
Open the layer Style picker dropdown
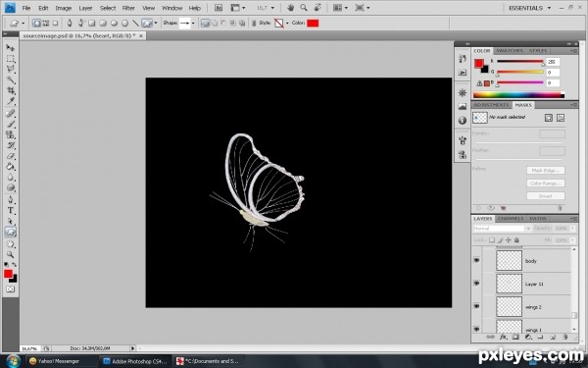(287, 24)
